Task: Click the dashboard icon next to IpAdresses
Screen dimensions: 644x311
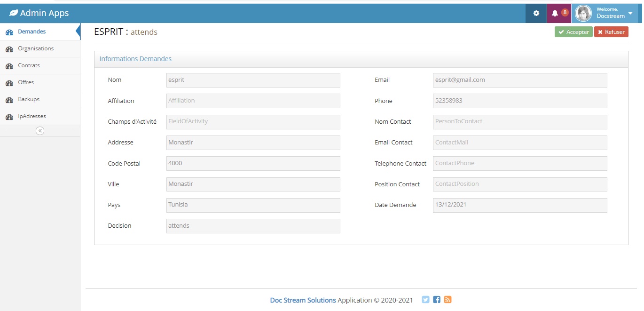Action: click(9, 117)
